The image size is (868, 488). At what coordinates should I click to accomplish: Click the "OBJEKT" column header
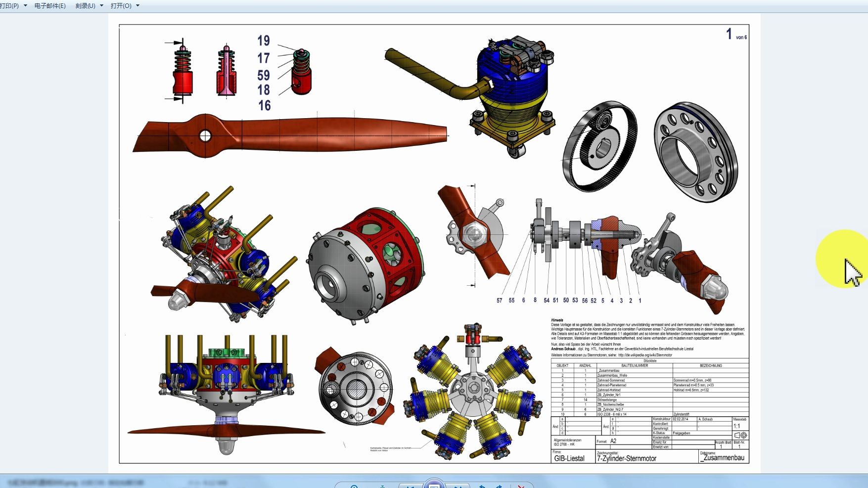pos(562,366)
